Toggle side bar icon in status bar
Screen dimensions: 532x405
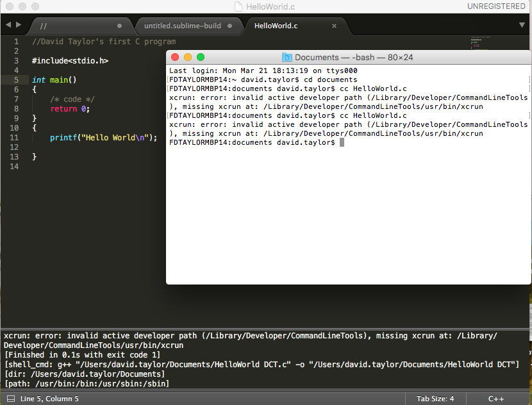point(11,399)
